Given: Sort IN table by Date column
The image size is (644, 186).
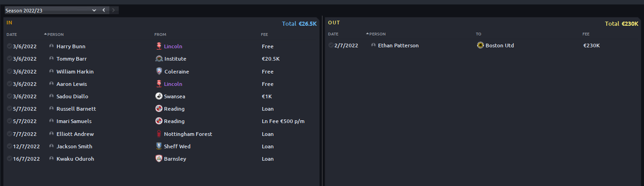Looking at the screenshot, I should 12,34.
